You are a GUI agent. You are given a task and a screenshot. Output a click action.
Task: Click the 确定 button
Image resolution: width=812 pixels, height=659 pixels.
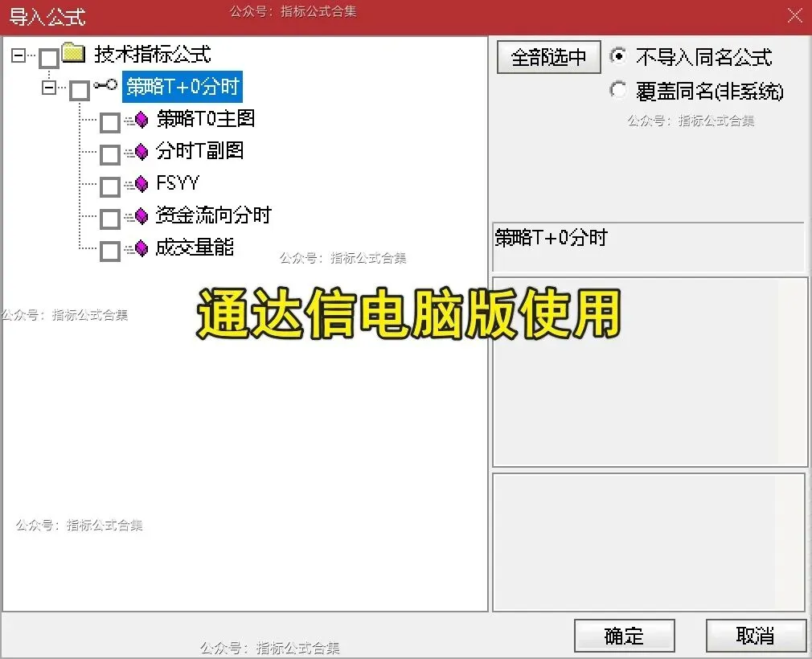click(x=624, y=635)
